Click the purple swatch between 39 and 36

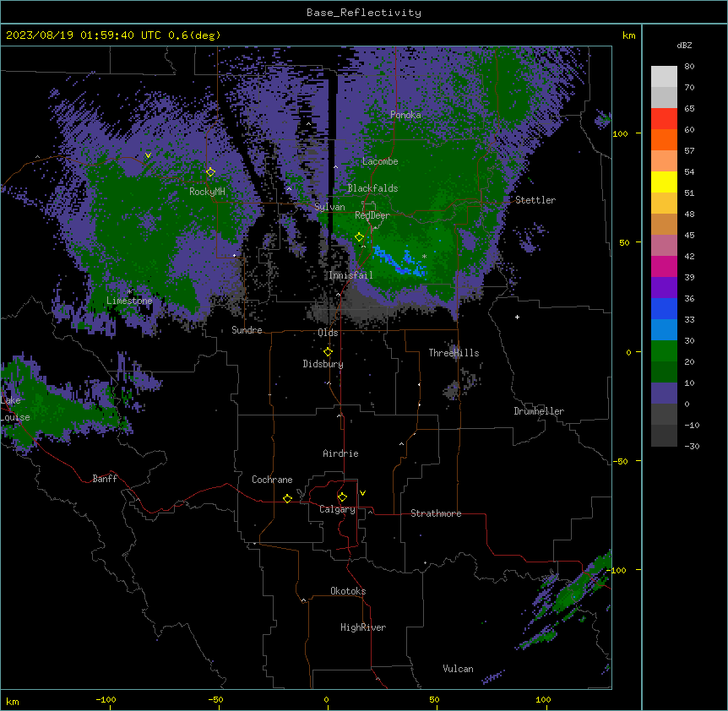coord(664,288)
